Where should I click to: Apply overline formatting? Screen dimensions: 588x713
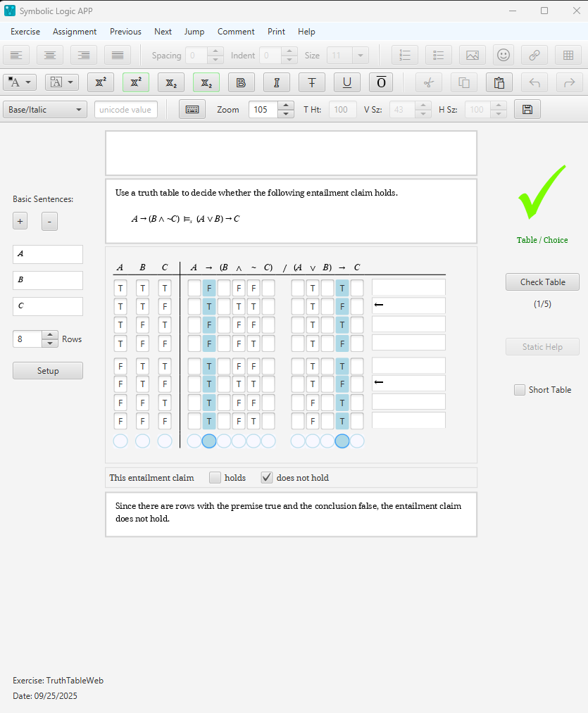tap(381, 82)
